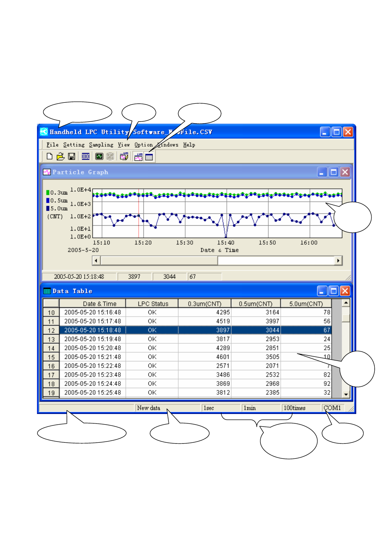Click the Data Table vertical scroll thumb
392x555 pixels.
point(346,318)
